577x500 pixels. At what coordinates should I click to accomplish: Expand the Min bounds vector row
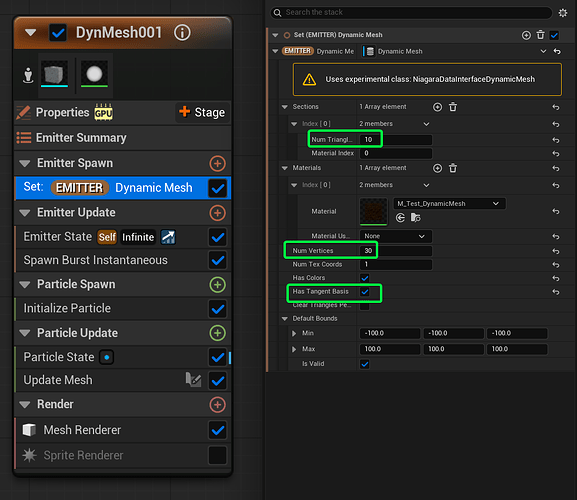(x=294, y=333)
